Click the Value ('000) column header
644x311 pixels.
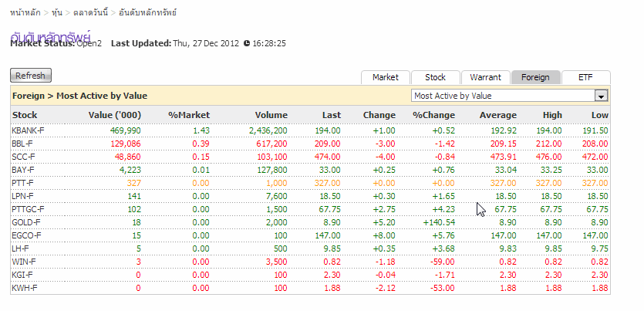[115, 115]
